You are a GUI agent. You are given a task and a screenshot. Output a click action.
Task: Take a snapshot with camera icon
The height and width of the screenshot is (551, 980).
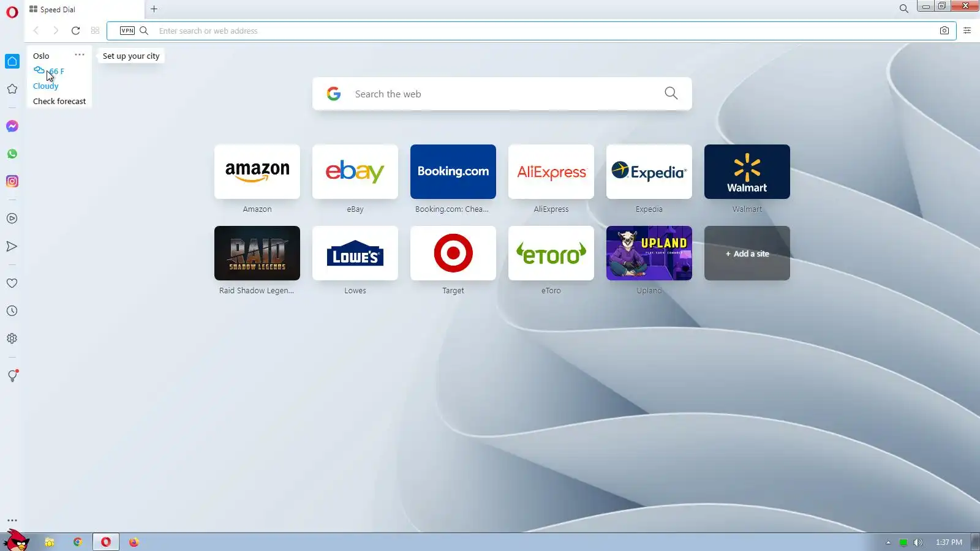tap(944, 31)
